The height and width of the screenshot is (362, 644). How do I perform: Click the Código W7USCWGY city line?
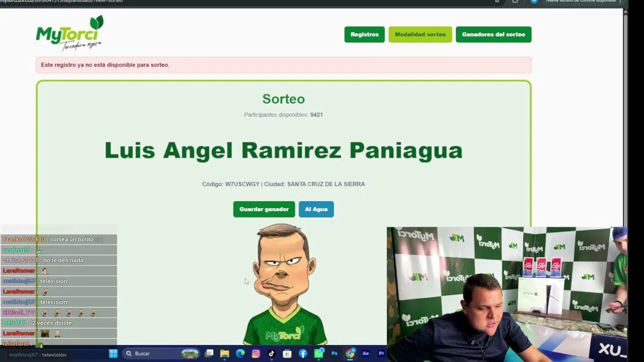(x=283, y=184)
